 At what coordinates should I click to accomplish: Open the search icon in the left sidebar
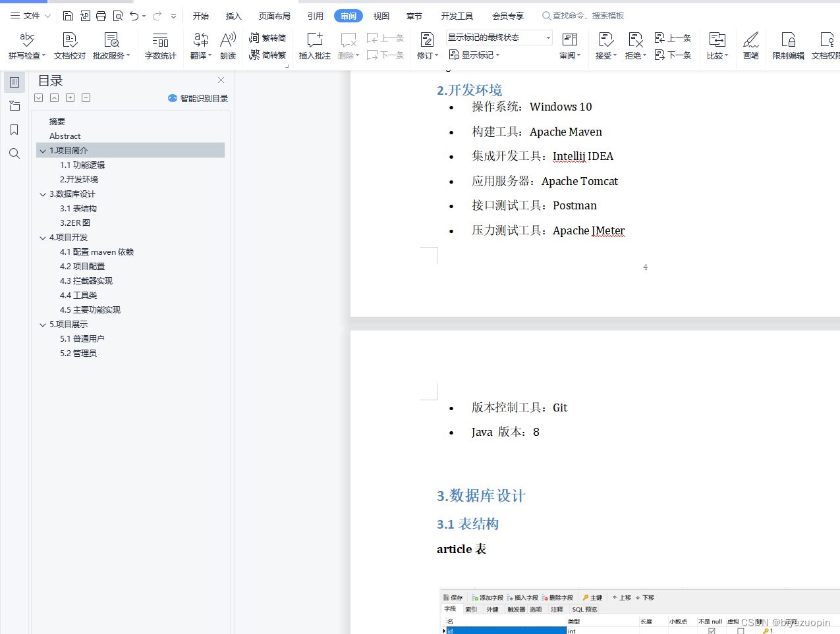[x=14, y=153]
